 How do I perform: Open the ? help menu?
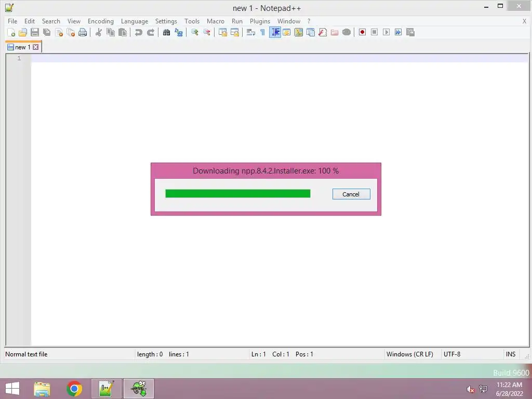309,21
